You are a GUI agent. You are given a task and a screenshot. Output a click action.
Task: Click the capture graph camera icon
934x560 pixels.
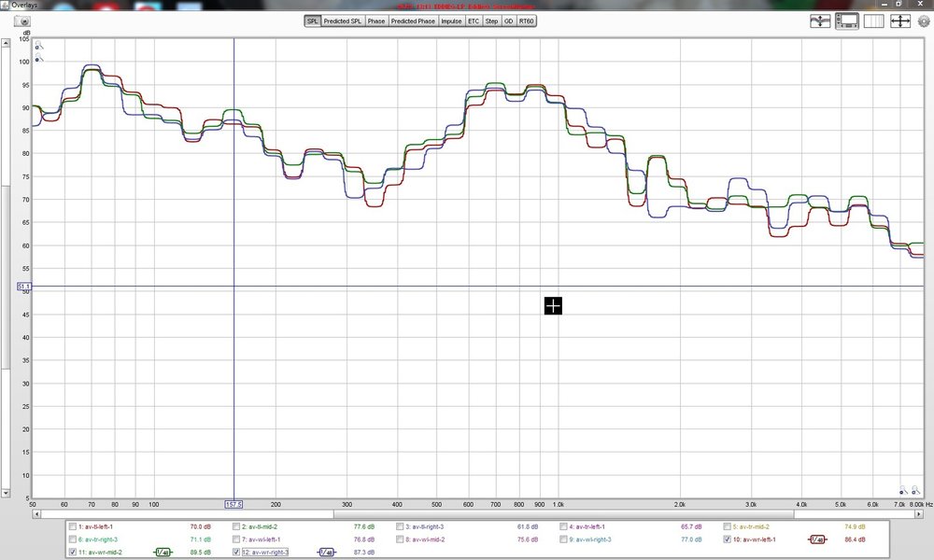(x=21, y=21)
